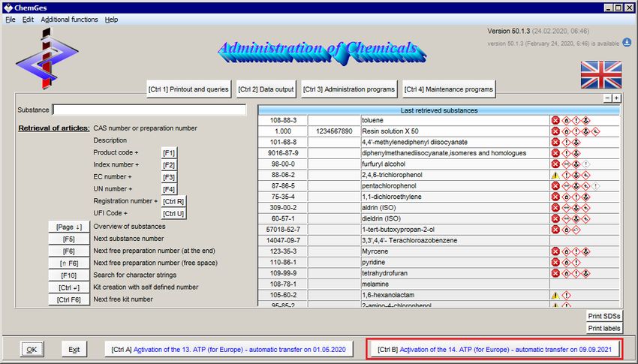
Task: Click CAS number 75-35-4
Action: [x=283, y=197]
